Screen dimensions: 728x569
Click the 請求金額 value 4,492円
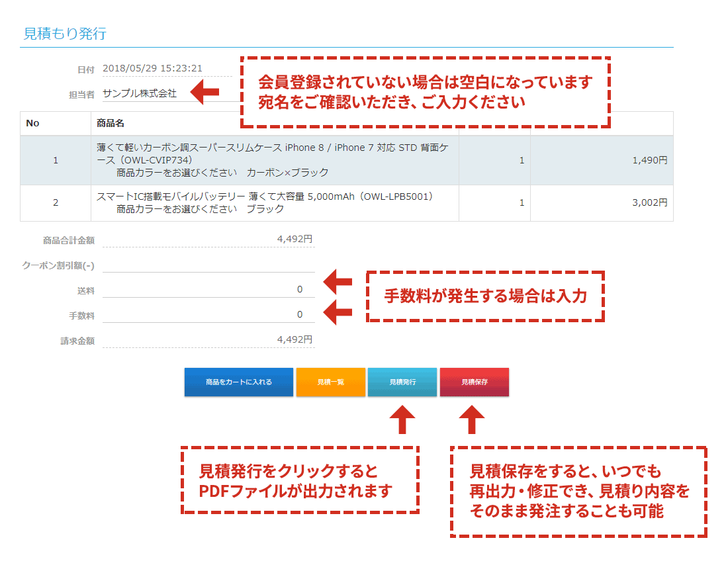295,339
